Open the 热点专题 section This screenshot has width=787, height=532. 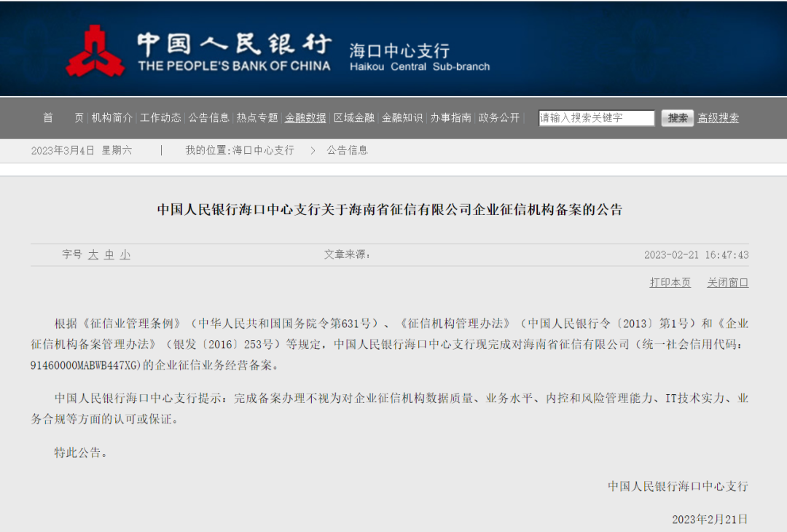point(257,117)
